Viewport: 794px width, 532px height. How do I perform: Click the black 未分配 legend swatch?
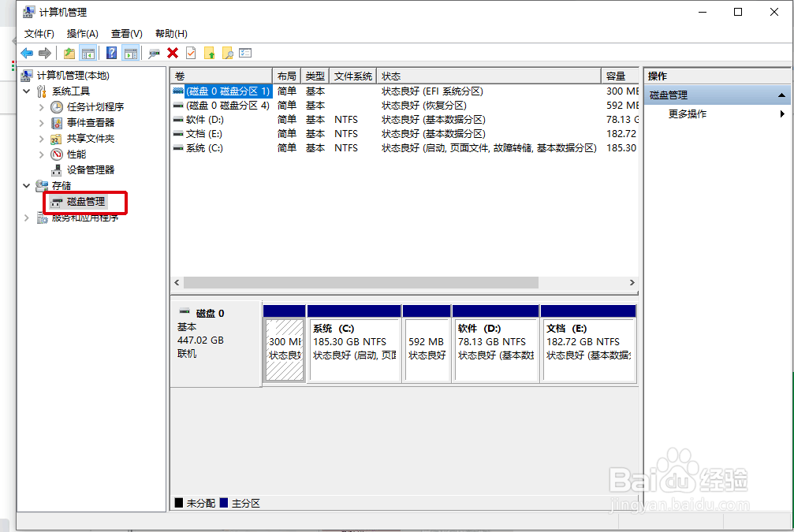coord(179,503)
